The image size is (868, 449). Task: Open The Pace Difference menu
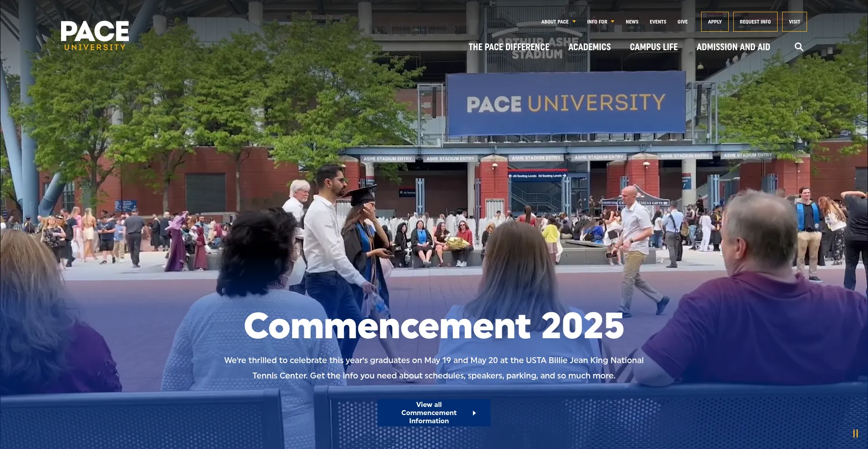[x=509, y=47]
